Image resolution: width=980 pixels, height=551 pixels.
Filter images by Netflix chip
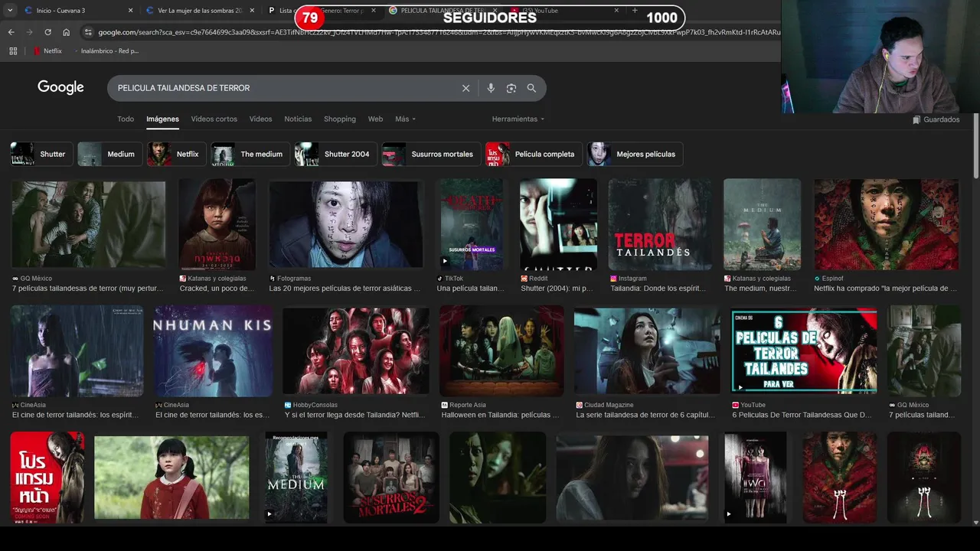click(x=176, y=154)
